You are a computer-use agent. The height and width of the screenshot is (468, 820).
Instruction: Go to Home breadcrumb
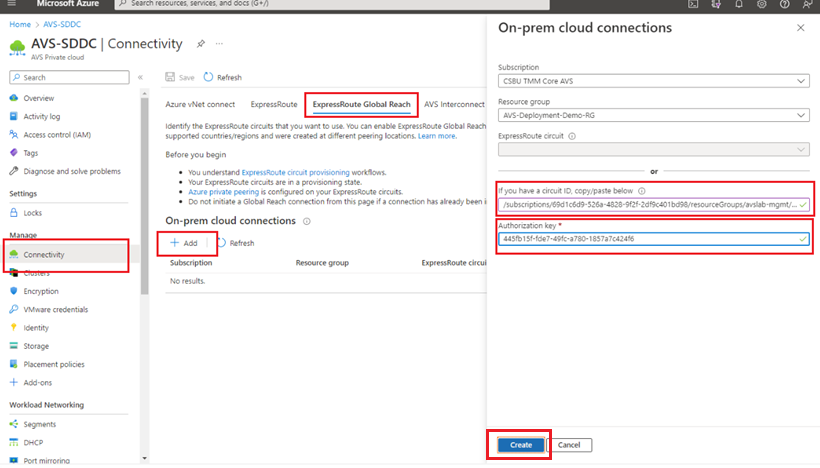(x=20, y=25)
